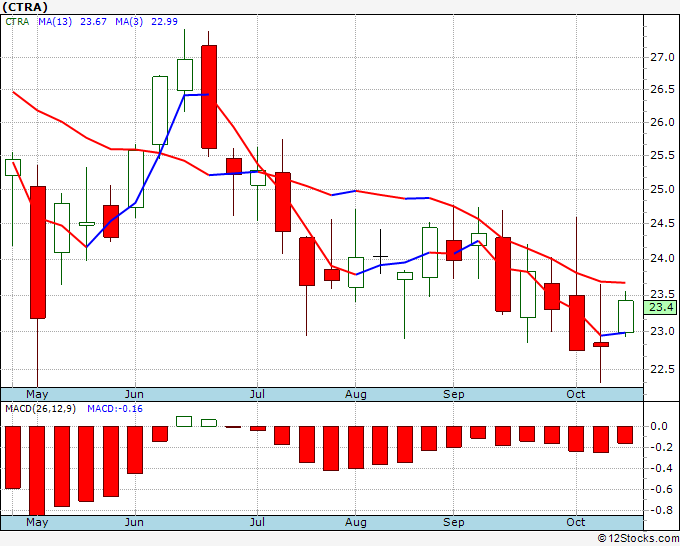The height and width of the screenshot is (546, 680).
Task: Click the last green candlestick near 23.4
Action: click(x=625, y=317)
